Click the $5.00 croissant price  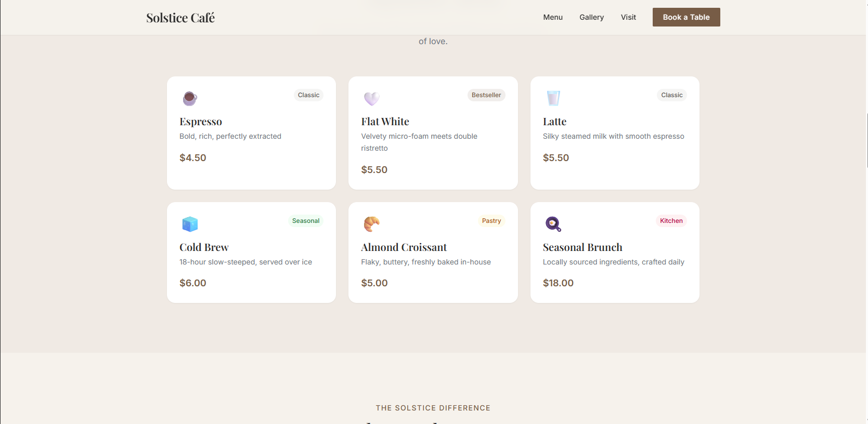[374, 283]
